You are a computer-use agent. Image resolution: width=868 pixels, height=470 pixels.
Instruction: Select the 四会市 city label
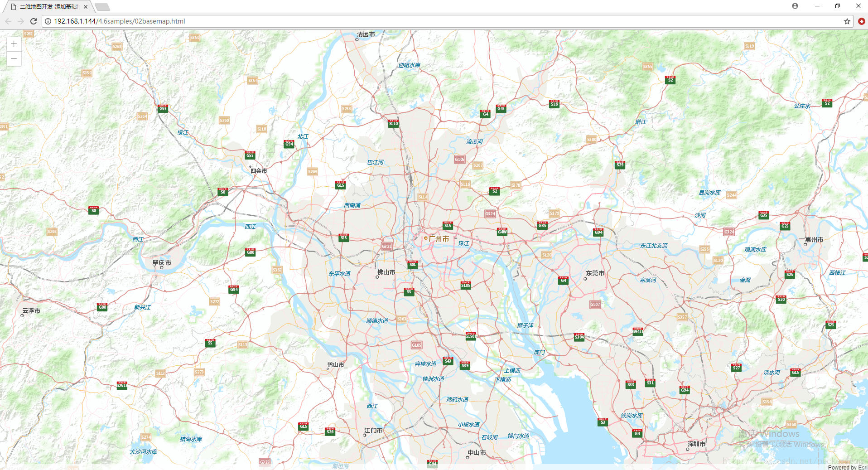click(259, 171)
